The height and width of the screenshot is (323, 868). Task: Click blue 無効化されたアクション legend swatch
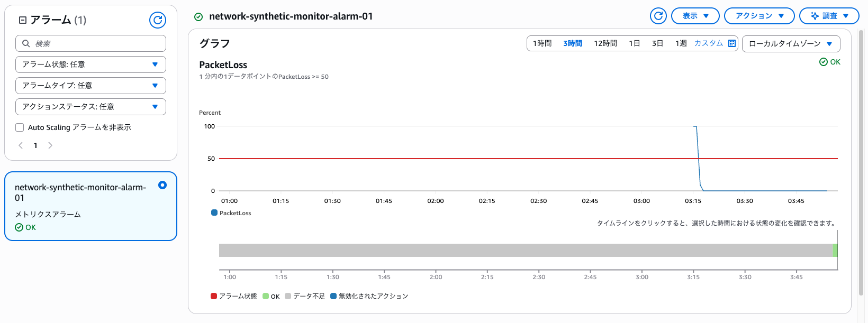coord(333,296)
